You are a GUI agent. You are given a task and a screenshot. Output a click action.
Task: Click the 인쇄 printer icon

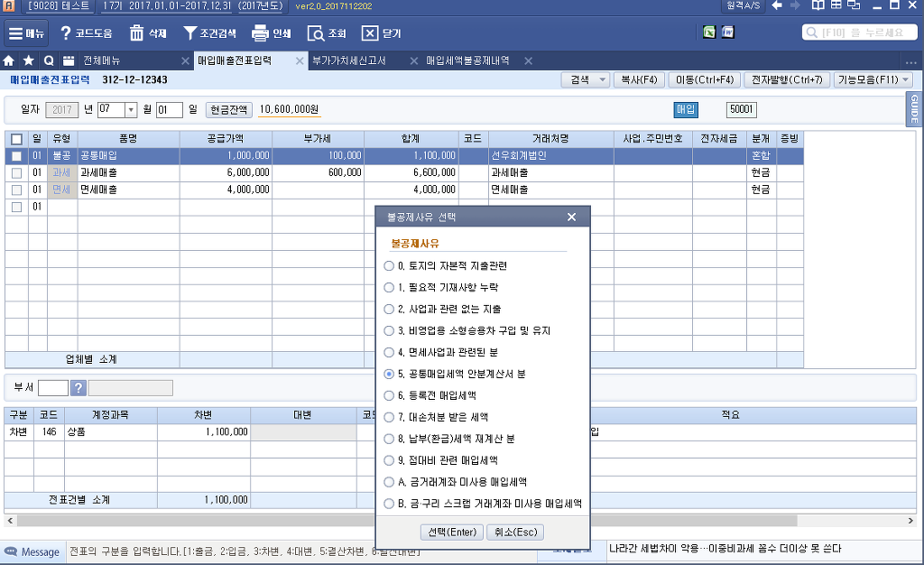pos(260,33)
